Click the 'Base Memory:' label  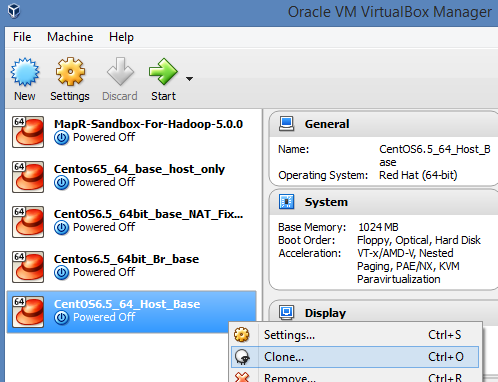tap(312, 227)
